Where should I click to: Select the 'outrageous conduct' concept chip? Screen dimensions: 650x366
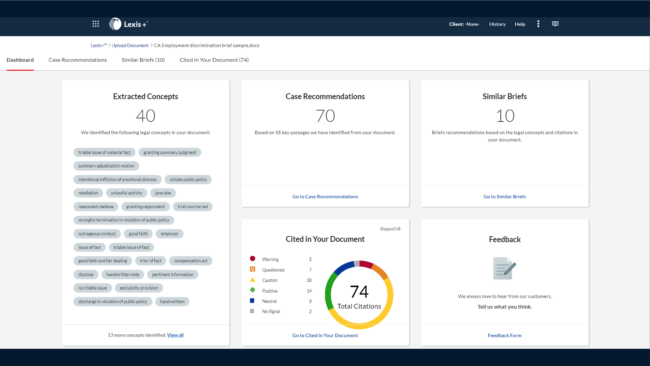point(97,234)
